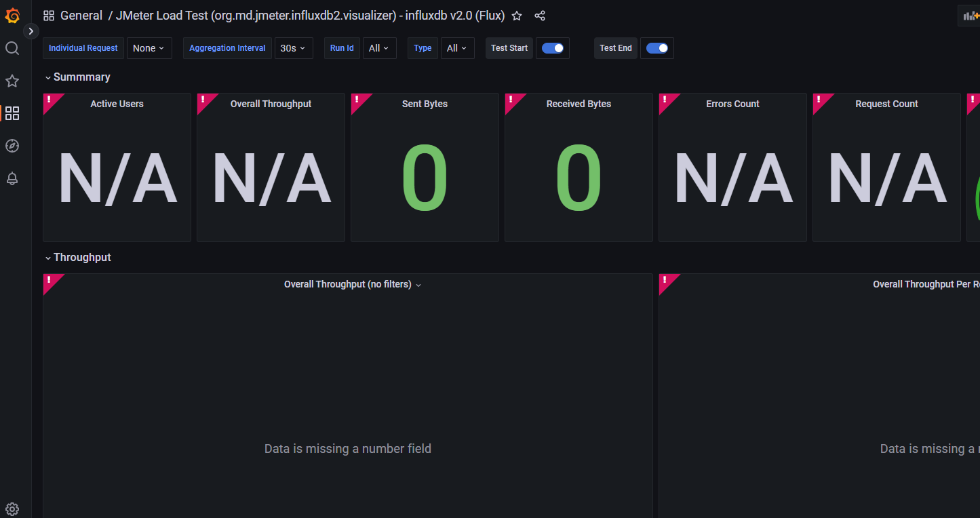Open Individual Request dropdown showing None

point(149,48)
